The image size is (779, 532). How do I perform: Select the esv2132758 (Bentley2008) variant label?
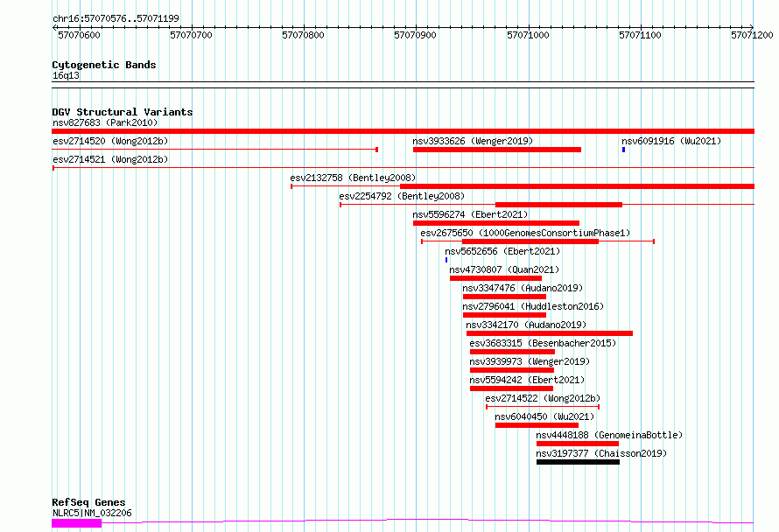pyautogui.click(x=353, y=178)
